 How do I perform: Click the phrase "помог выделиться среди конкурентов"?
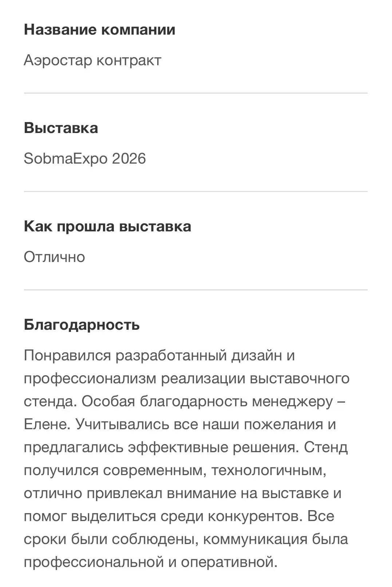[x=163, y=516]
